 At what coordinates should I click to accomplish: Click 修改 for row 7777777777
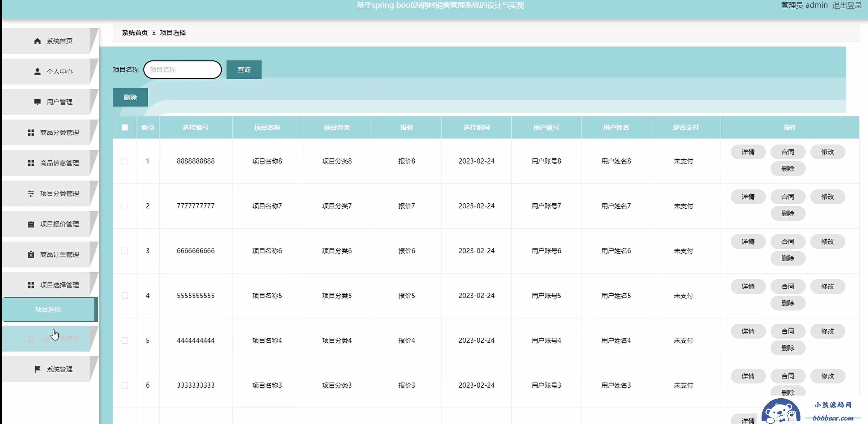point(827,197)
